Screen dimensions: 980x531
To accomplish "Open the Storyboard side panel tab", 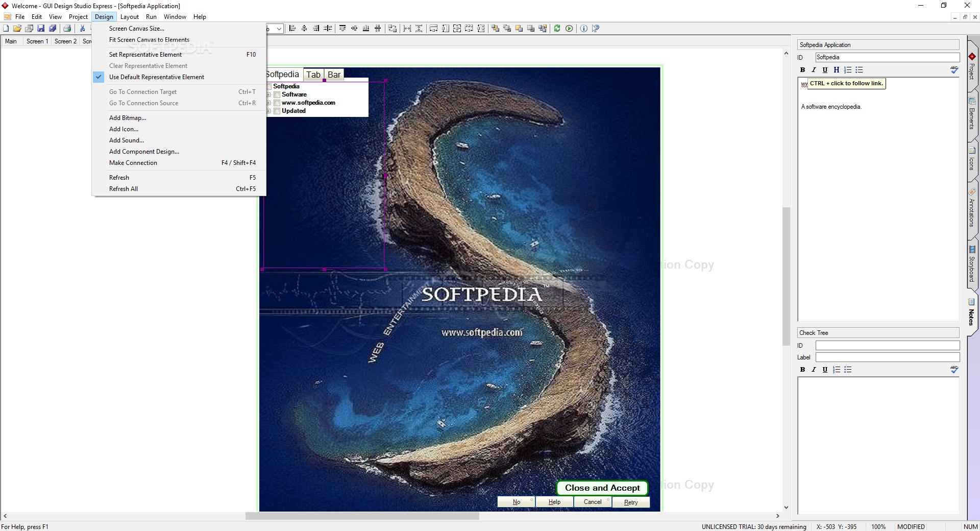I will (972, 264).
